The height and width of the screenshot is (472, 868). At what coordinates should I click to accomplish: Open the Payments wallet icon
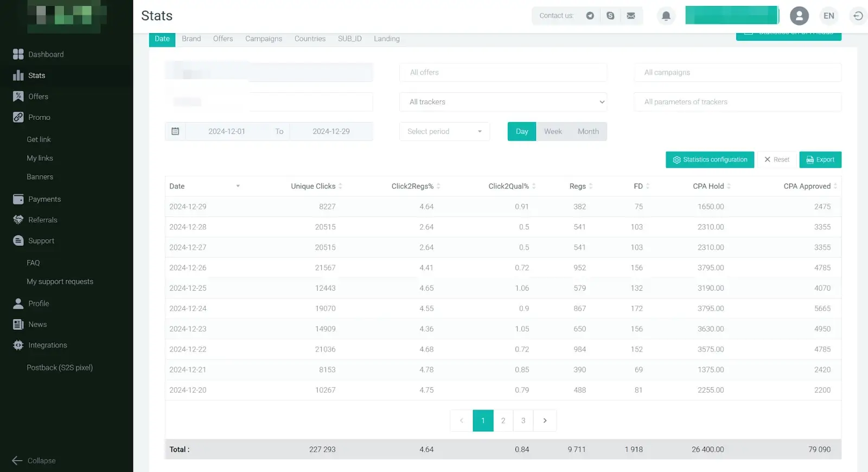click(18, 199)
